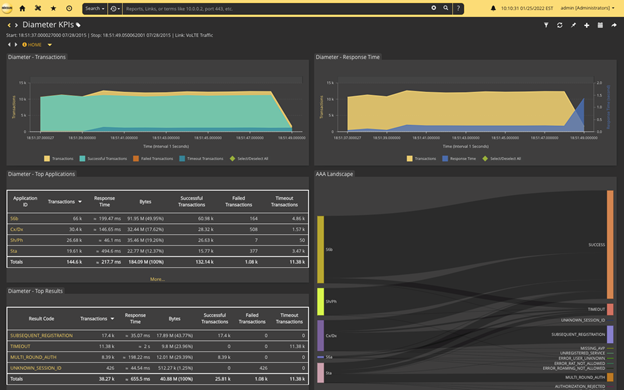Open the notifications bell
The image size is (624, 390).
pos(493,8)
